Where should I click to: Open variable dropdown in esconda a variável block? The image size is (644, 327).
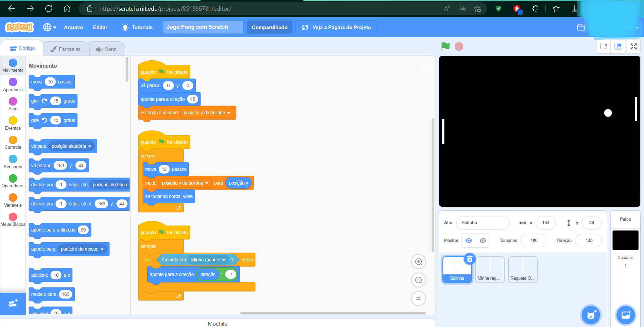[207, 113]
